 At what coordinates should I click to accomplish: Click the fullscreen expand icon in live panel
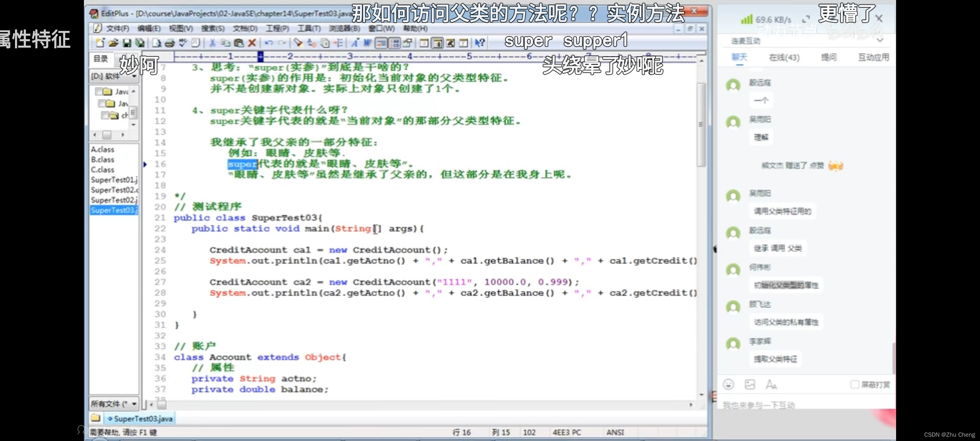805,19
